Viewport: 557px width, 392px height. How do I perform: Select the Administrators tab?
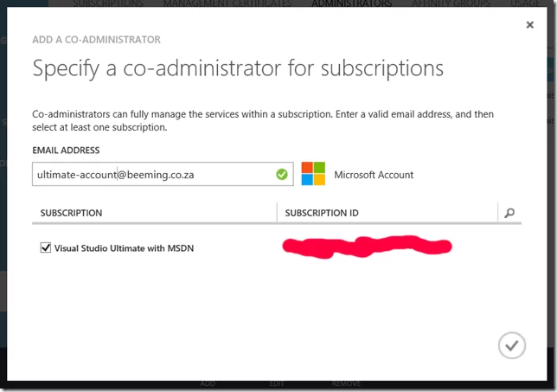[351, 4]
